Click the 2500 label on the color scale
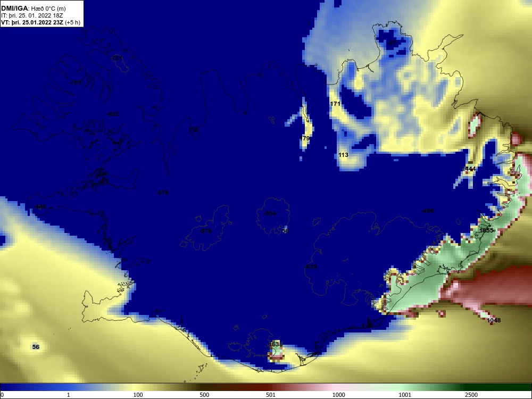This screenshot has height=399, width=532. coord(471,395)
